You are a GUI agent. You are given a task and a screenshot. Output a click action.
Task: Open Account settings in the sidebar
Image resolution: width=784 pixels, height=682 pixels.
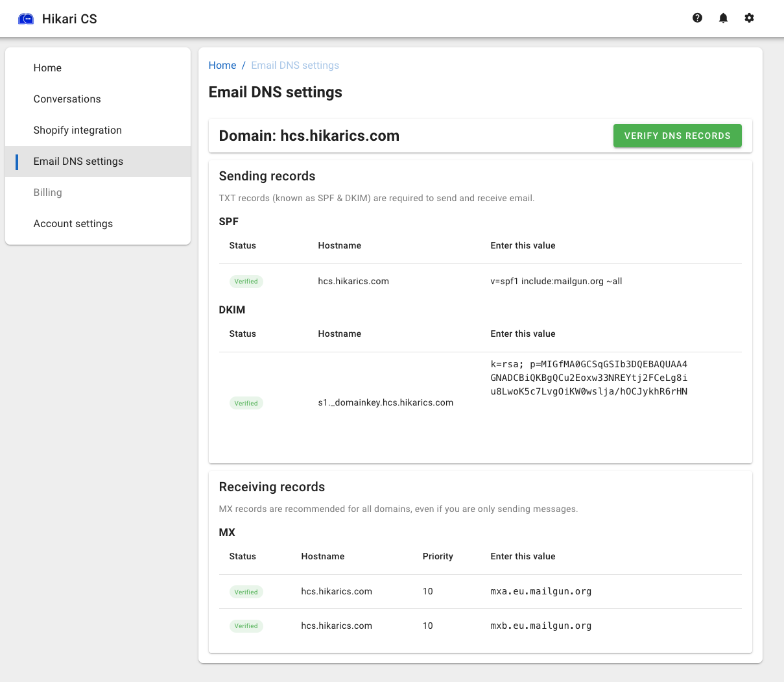point(73,224)
